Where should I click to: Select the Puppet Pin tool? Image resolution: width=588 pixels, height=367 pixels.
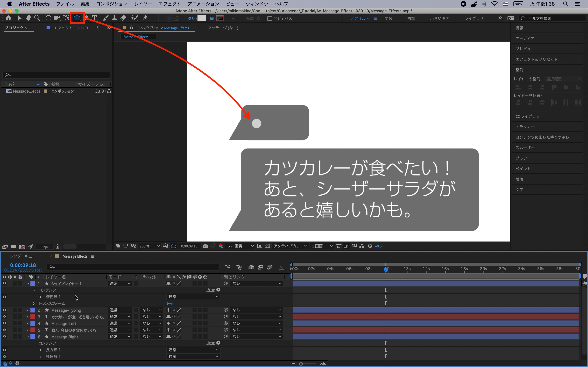145,18
